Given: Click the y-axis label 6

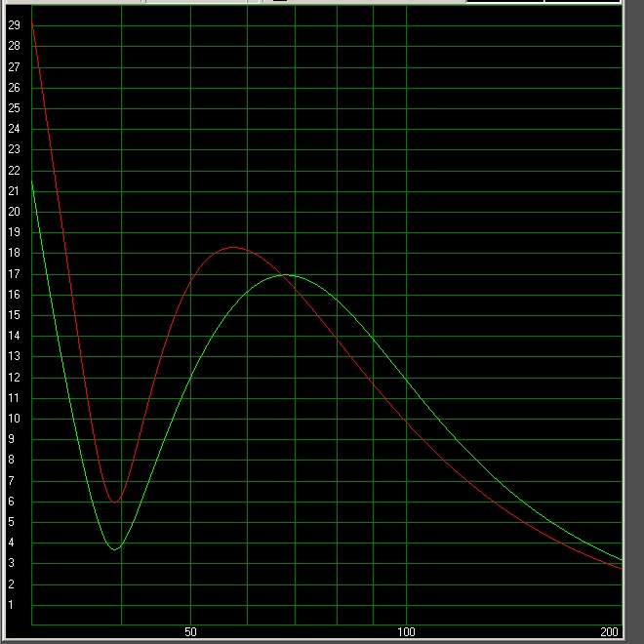Looking at the screenshot, I should (x=11, y=502).
